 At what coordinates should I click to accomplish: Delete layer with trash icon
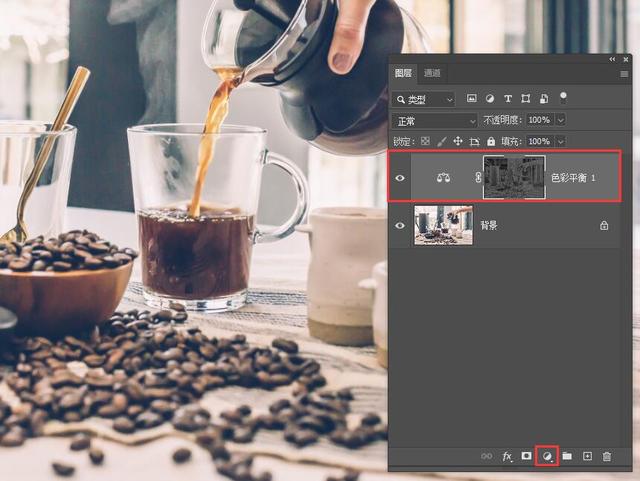(607, 456)
